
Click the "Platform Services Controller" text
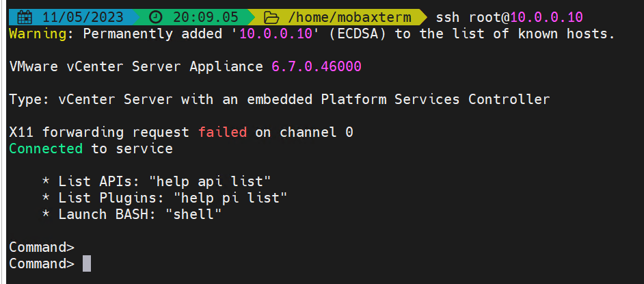[x=435, y=99]
